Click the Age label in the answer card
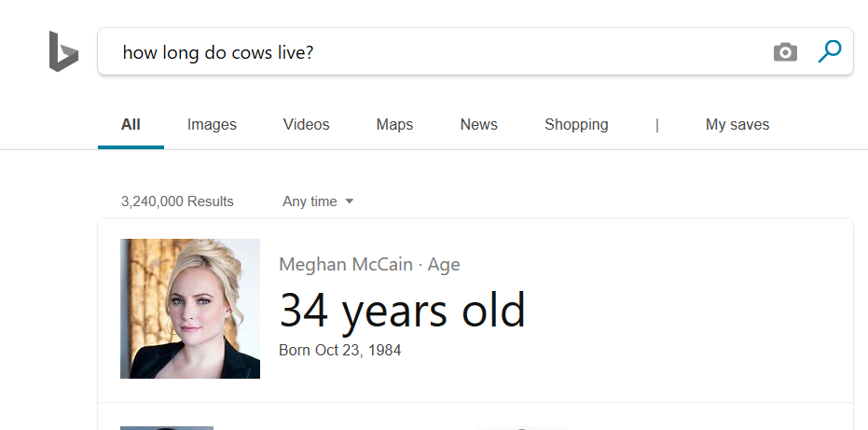868x430 pixels. point(444,265)
